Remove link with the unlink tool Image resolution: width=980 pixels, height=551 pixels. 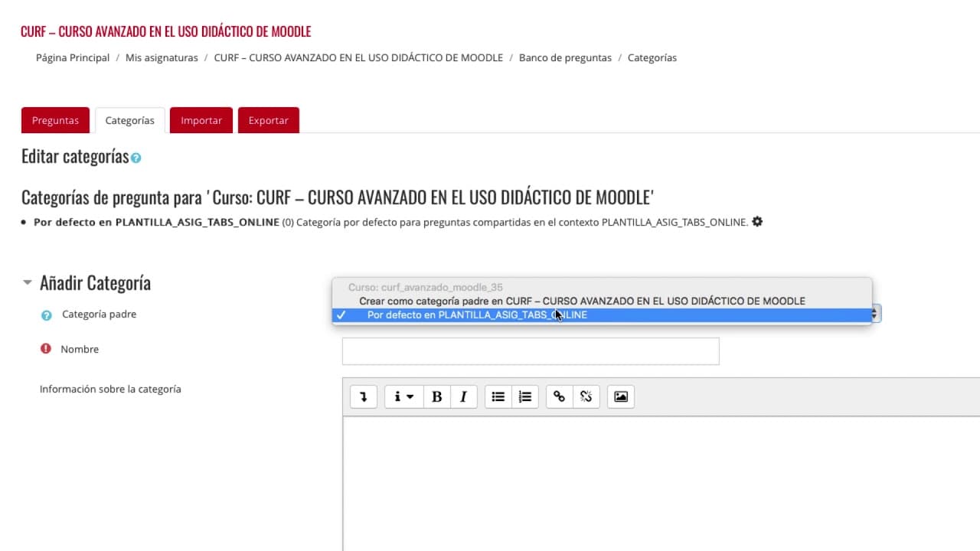586,396
